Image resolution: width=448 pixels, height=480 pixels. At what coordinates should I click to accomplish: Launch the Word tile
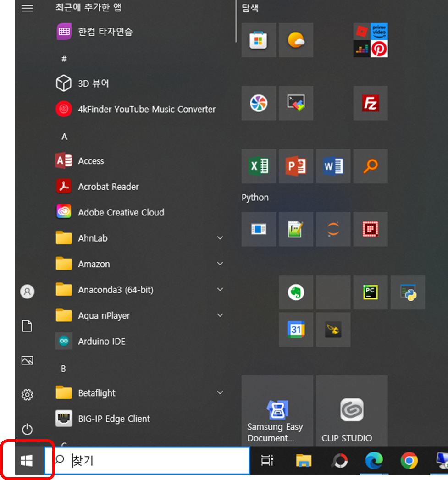333,166
